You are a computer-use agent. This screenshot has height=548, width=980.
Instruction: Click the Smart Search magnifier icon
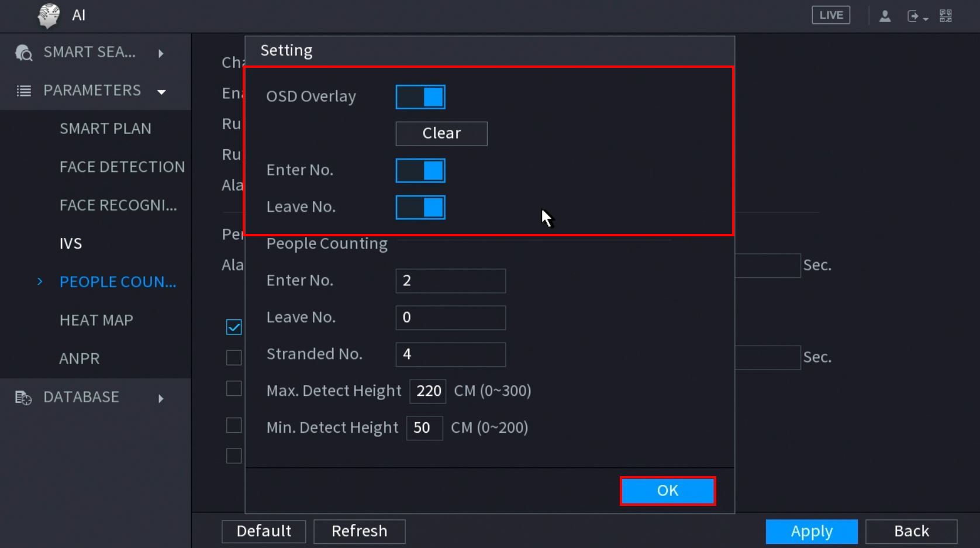(x=24, y=53)
